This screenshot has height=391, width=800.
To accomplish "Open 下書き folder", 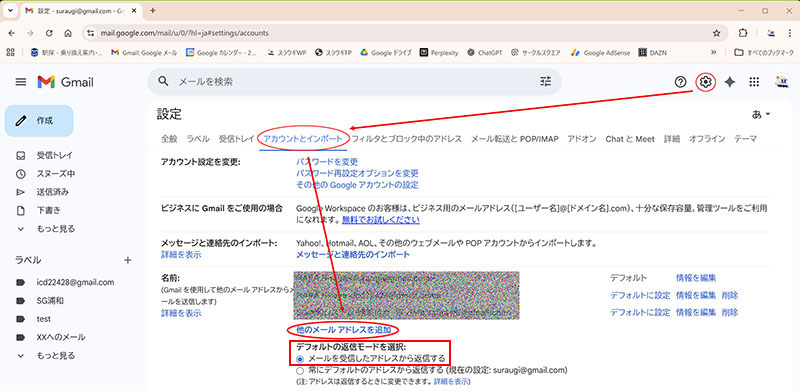I will point(48,210).
